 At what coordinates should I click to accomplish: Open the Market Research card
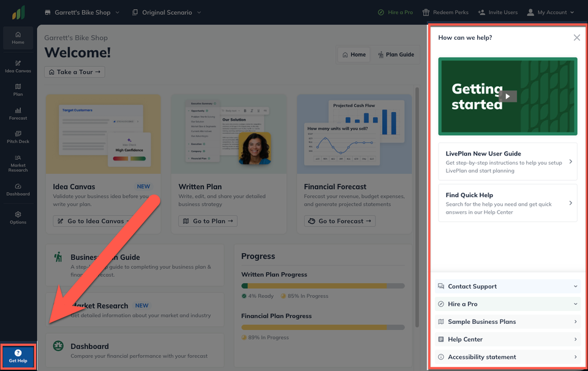pos(135,310)
